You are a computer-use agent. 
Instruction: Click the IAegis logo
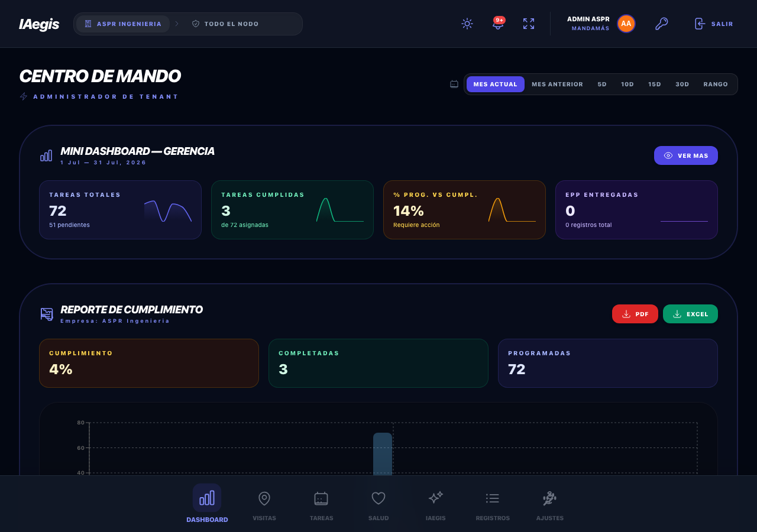[x=39, y=24]
